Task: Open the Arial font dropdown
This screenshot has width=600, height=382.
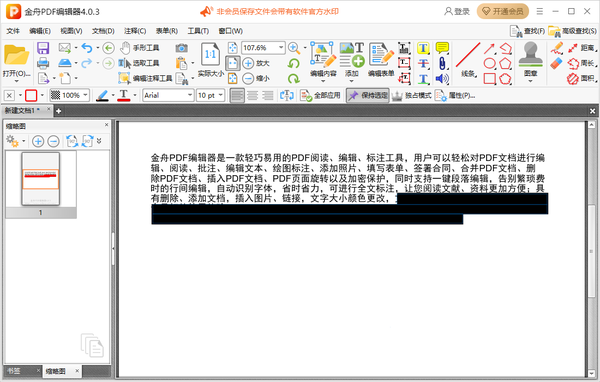Action: coord(168,95)
